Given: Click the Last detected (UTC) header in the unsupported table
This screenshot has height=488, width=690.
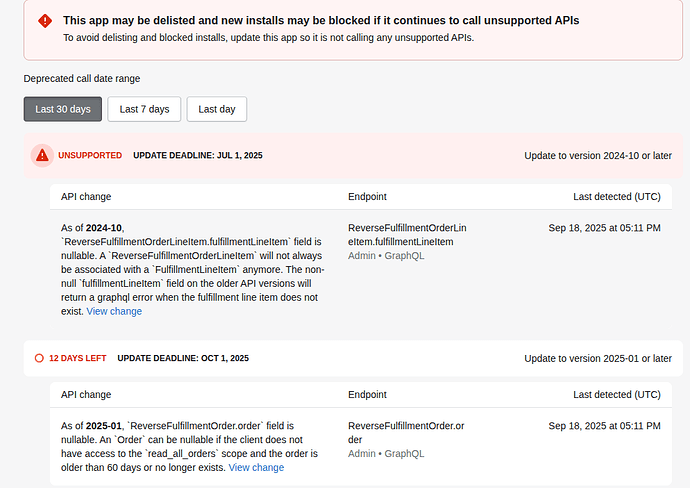Looking at the screenshot, I should [x=616, y=197].
